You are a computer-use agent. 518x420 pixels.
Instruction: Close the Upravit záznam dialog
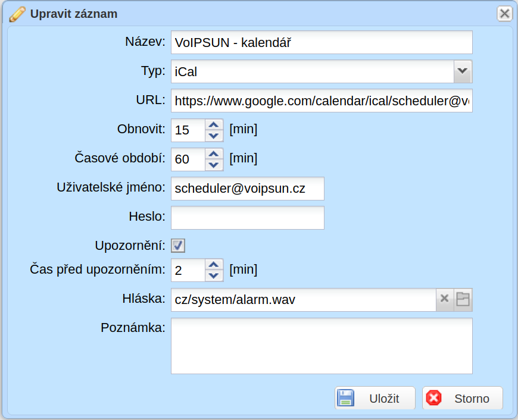[504, 14]
